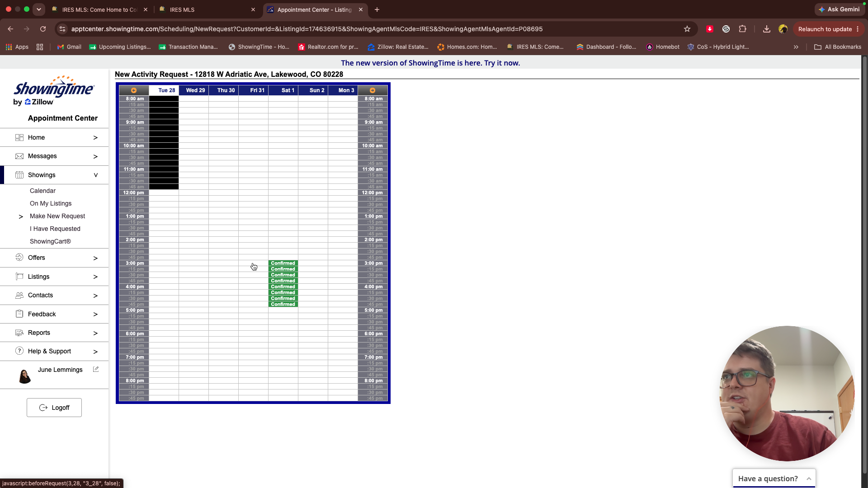Click the new ShowingTime version banner link
Viewport: 868px width, 488px height.
coord(430,63)
